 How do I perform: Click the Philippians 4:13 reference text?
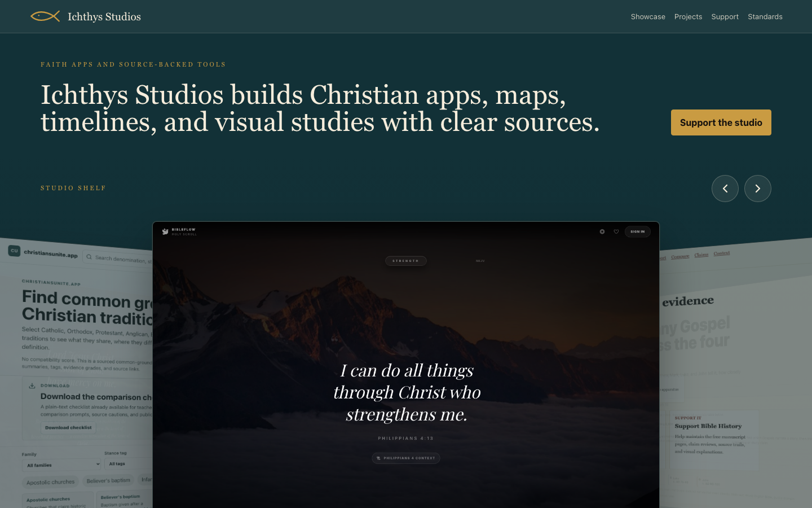tap(406, 438)
